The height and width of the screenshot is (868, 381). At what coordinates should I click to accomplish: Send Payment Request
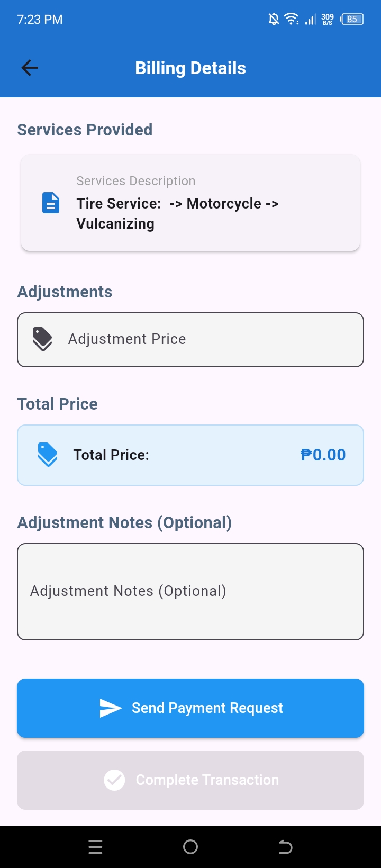[x=190, y=708]
